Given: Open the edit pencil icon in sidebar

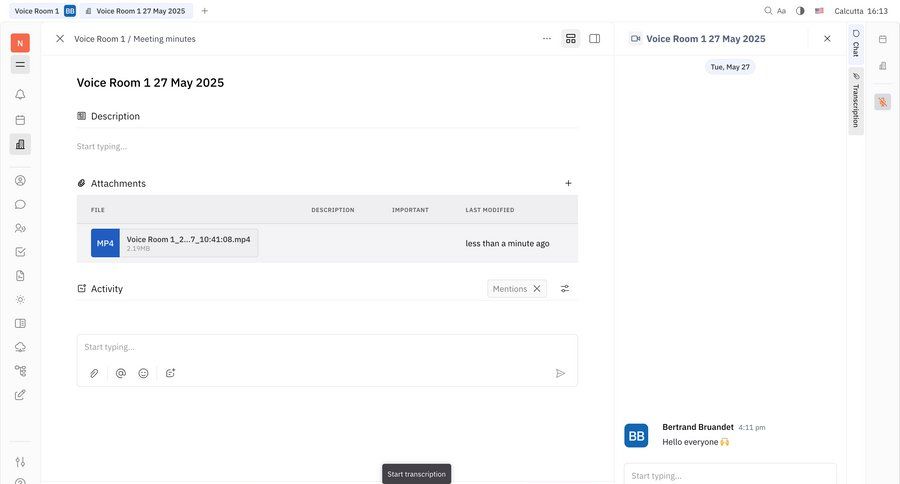Looking at the screenshot, I should [x=20, y=394].
